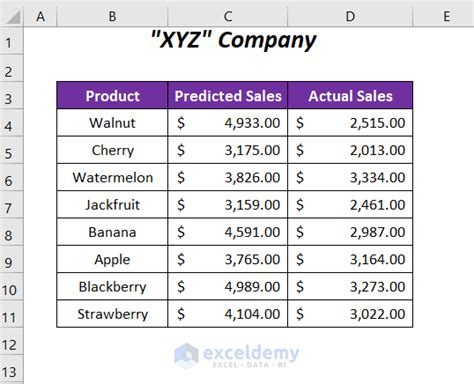The height and width of the screenshot is (384, 474).
Task: Select the Watermelon product cell
Action: (x=112, y=177)
